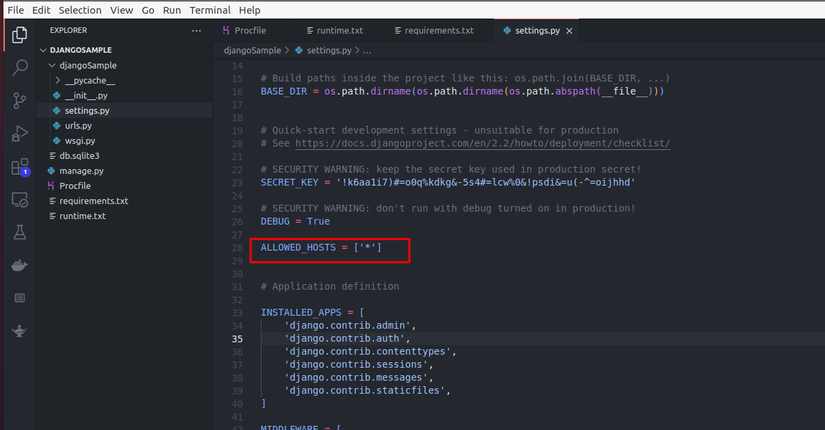The height and width of the screenshot is (430, 825).
Task: Switch to the Procfile editor tab
Action: [254, 31]
